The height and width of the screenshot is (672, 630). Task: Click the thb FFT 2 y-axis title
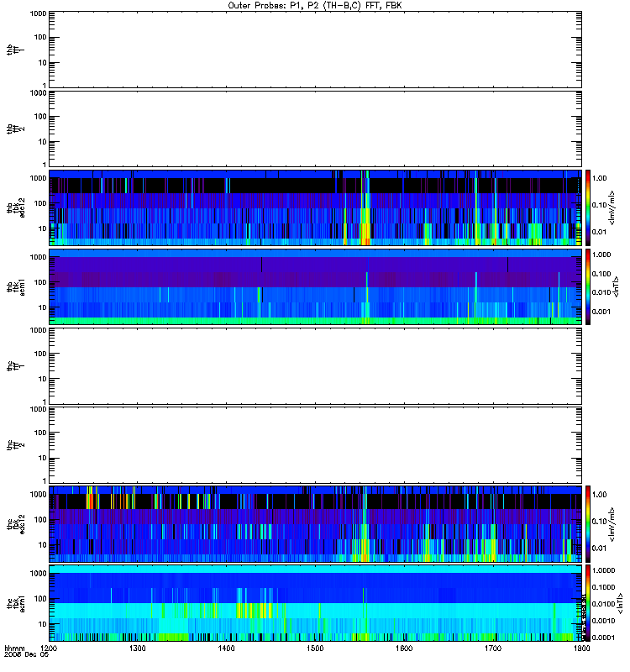pyautogui.click(x=16, y=129)
